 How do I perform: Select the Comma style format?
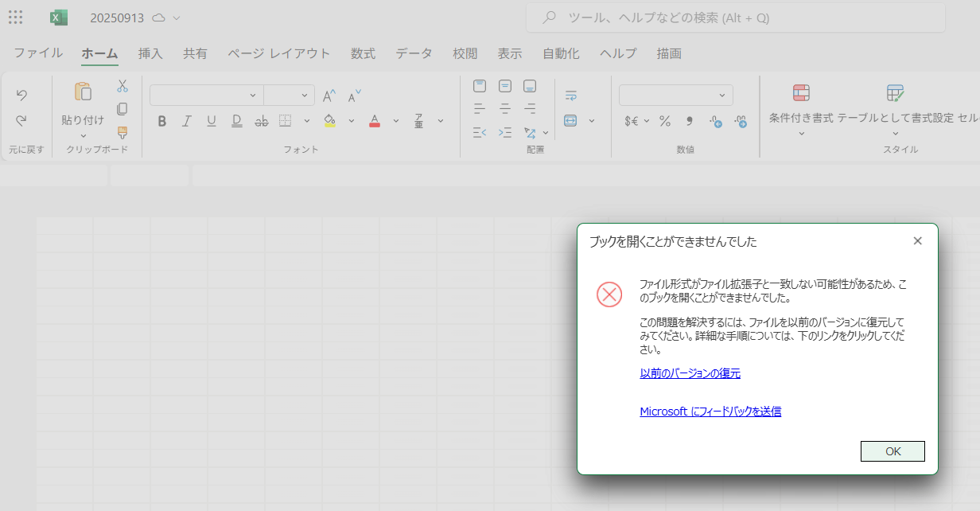[689, 121]
